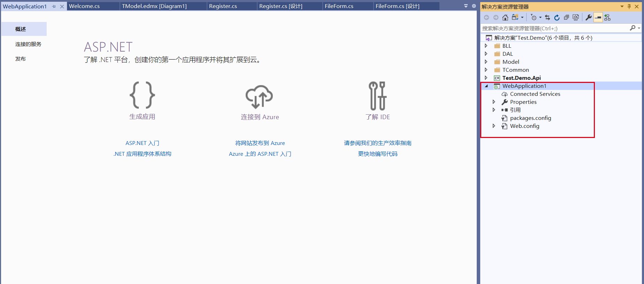Click the Test.Demo.Api C# project icon
644x284 pixels.
coord(497,78)
